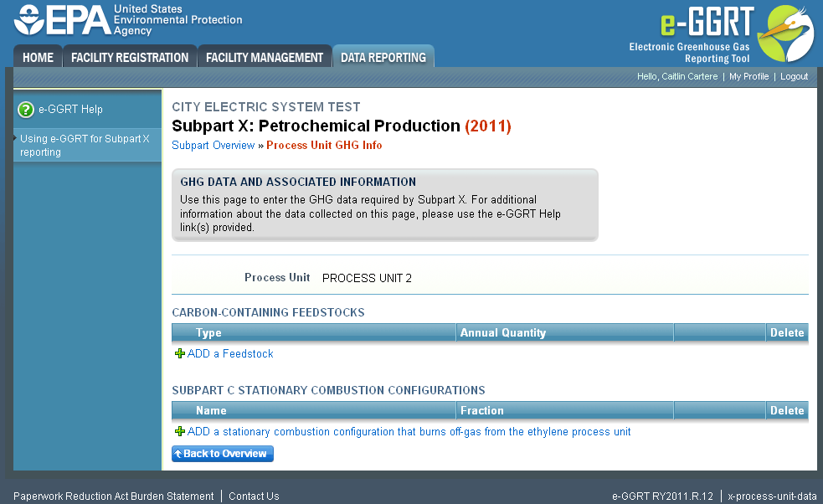823x504 pixels.
Task: Open Paperwork Reduction Act Burden Statement
Action: pyautogui.click(x=113, y=496)
